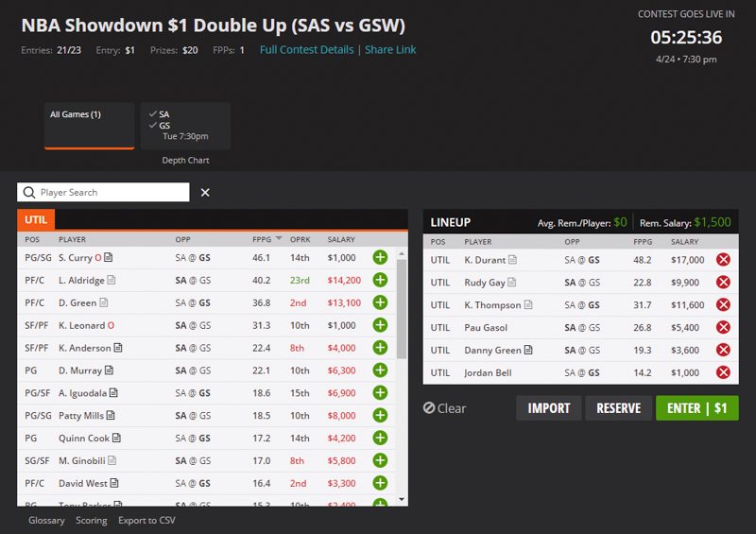Image resolution: width=756 pixels, height=534 pixels.
Task: Remove Rudy Gay from the lineup
Action: (x=723, y=283)
